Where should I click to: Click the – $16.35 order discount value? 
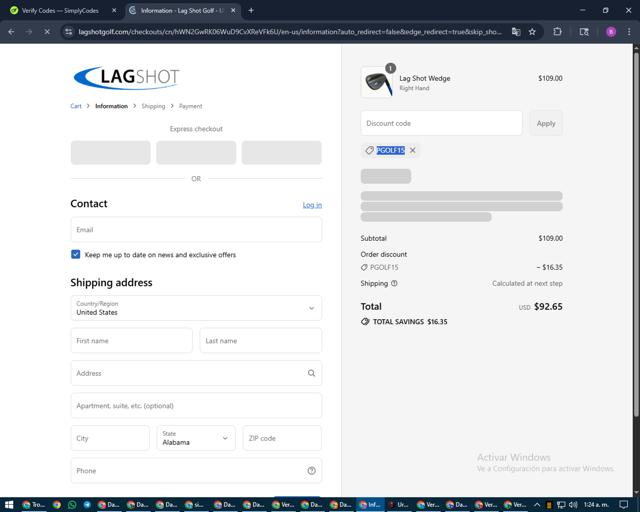click(549, 267)
